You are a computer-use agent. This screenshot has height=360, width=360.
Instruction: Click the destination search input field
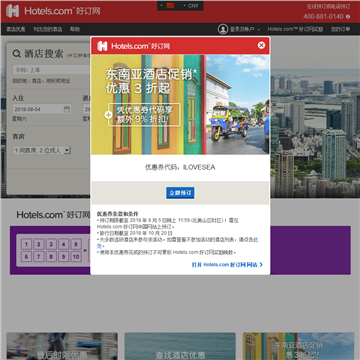pyautogui.click(x=52, y=70)
